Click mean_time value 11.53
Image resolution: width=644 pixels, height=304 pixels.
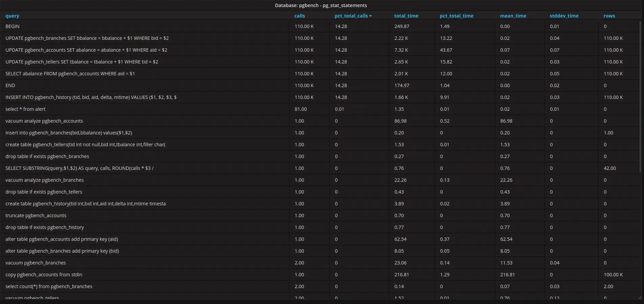point(506,263)
